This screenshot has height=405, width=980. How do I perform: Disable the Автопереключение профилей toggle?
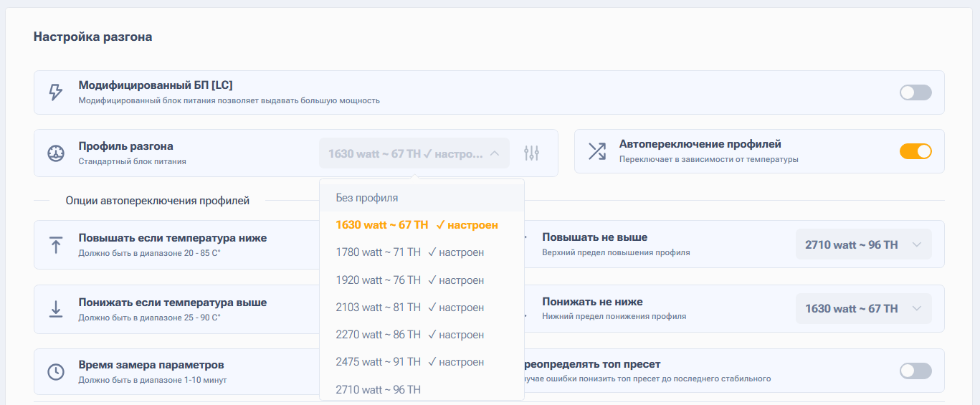915,151
